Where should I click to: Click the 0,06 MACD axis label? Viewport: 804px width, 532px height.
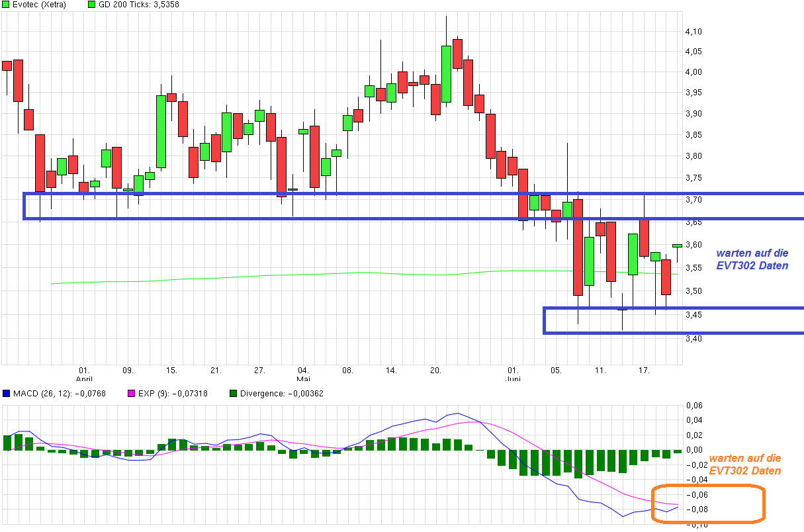pos(693,405)
